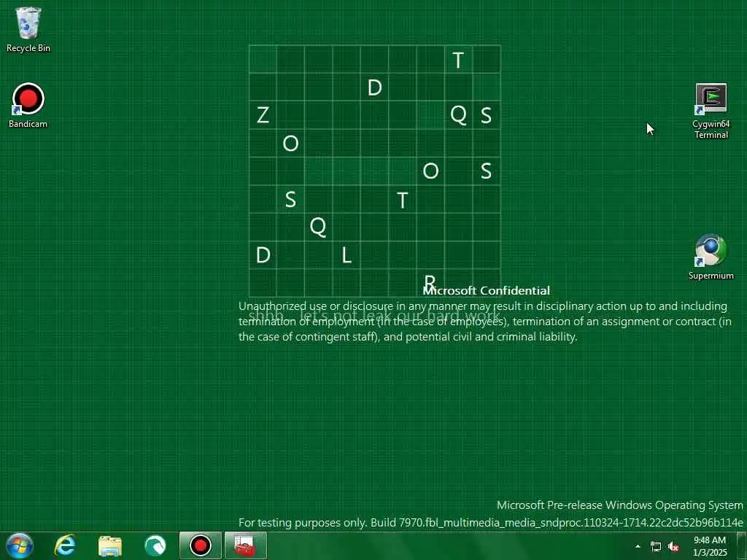Viewport: 747px width, 560px height.
Task: Select the Q tile in the Z row
Action: (458, 115)
